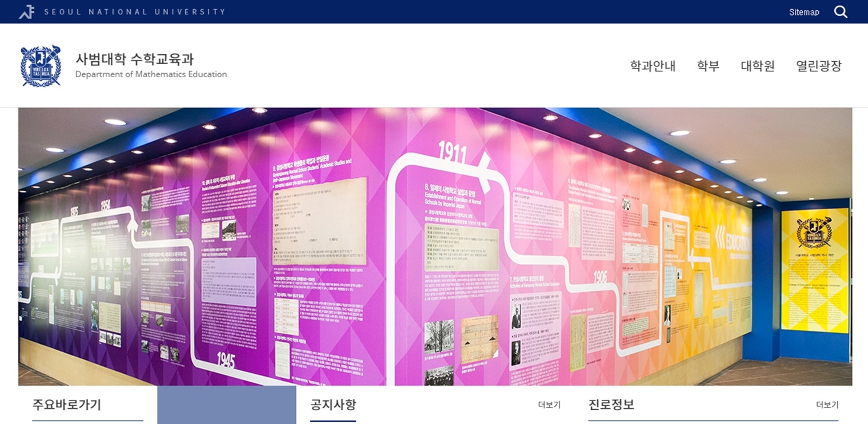This screenshot has width=868, height=424.
Task: Click the 사범대학 수학교육과 site title
Action: click(134, 59)
